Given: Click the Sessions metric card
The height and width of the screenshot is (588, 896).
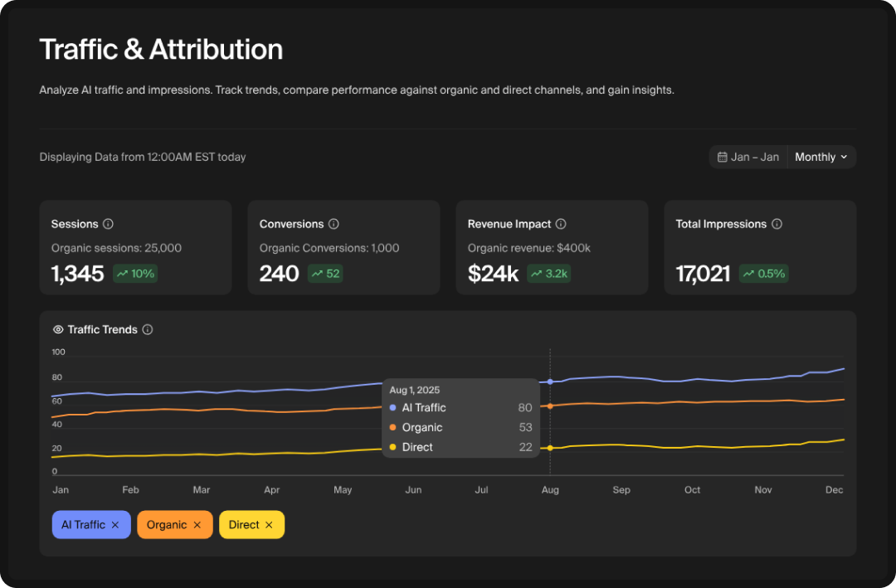Looking at the screenshot, I should [135, 246].
